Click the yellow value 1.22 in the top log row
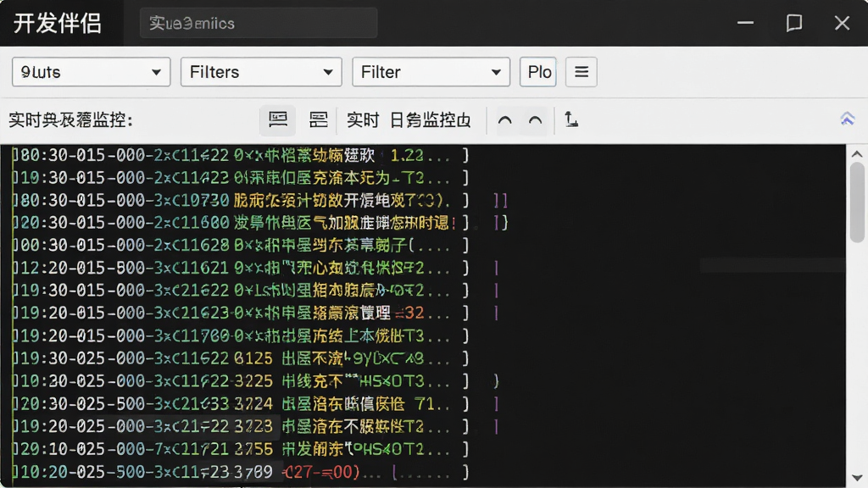Screen dimensions: 868x488 point(407,156)
